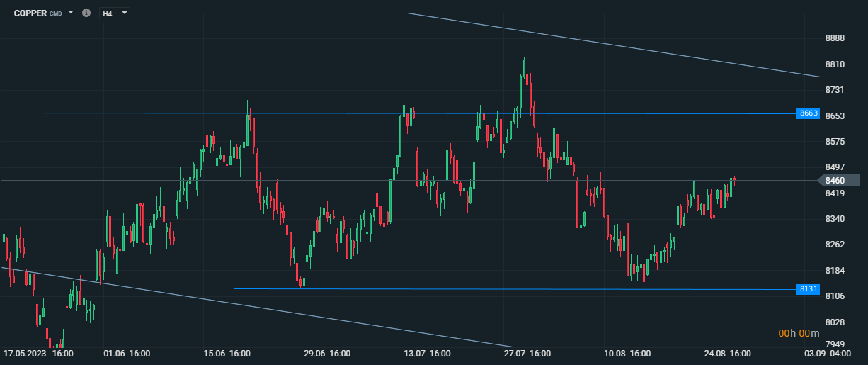Click the 8419 price axis value
Viewport: 868px width, 365px height.
click(x=835, y=193)
